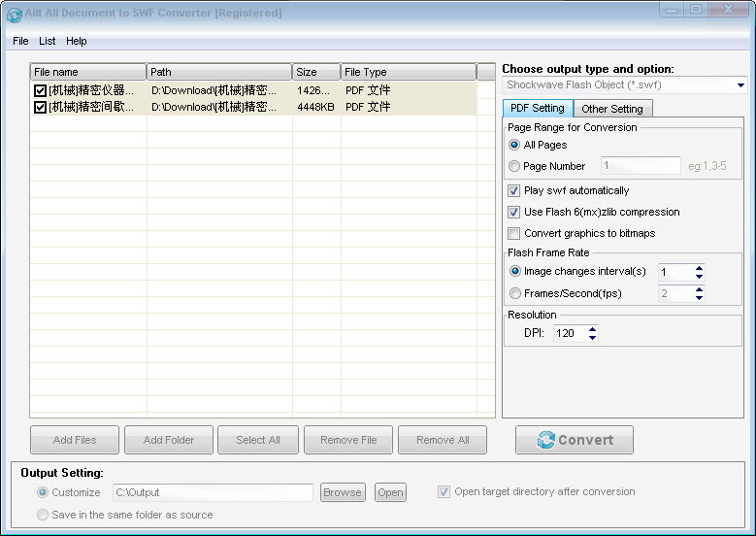This screenshot has height=536, width=756.
Task: Increase the DPI resolution value
Action: tap(593, 329)
